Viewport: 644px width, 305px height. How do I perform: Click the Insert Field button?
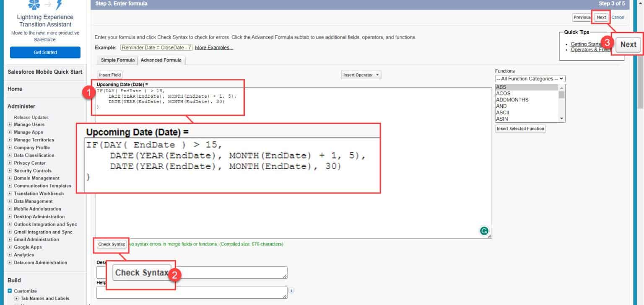coord(109,75)
